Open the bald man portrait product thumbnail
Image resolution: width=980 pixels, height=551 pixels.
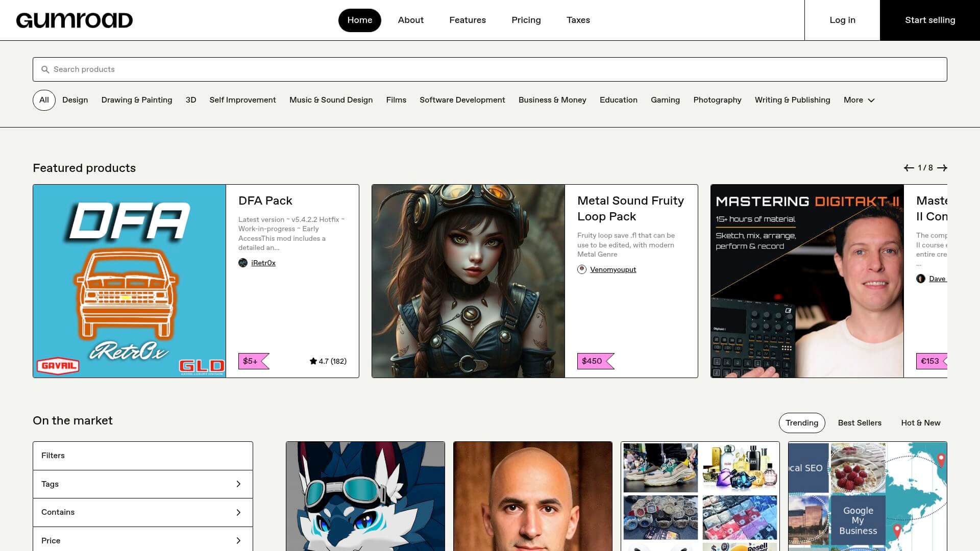(533, 496)
